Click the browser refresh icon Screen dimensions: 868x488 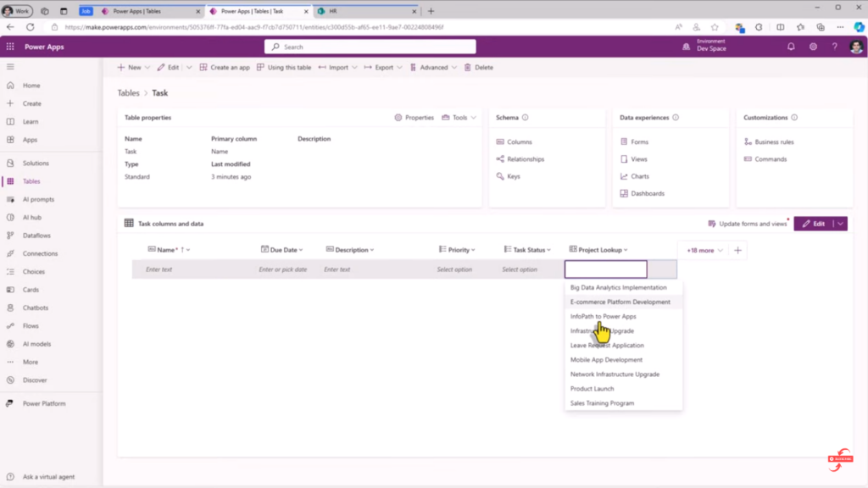(x=31, y=27)
